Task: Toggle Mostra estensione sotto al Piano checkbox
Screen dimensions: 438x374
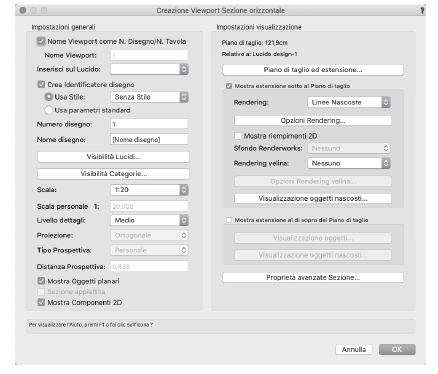Action: [229, 86]
